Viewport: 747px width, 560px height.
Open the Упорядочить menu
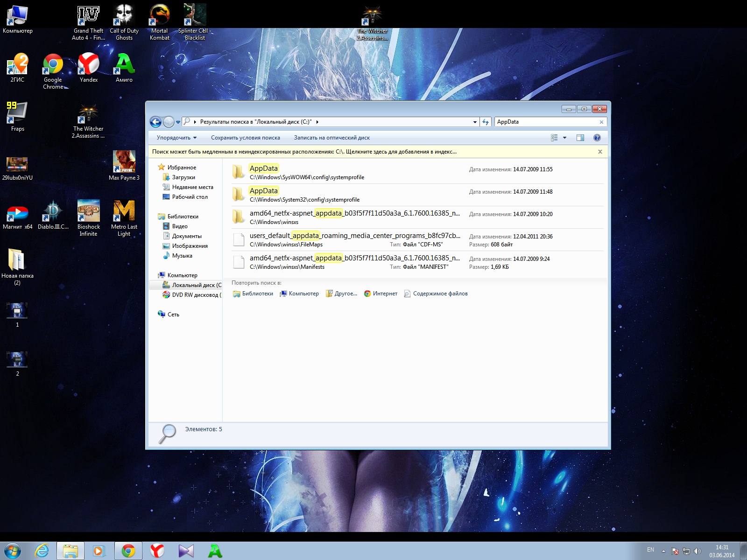[x=176, y=138]
